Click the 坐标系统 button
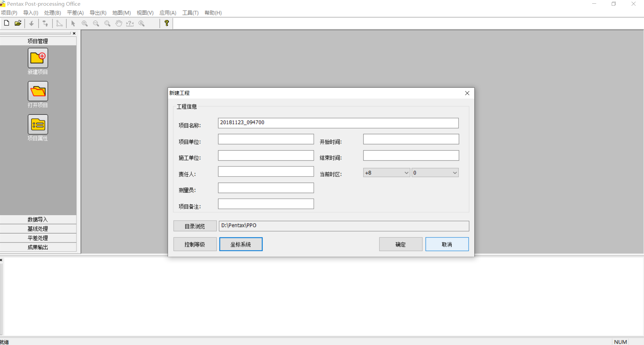Viewport: 644px width, 345px height. coord(241,244)
